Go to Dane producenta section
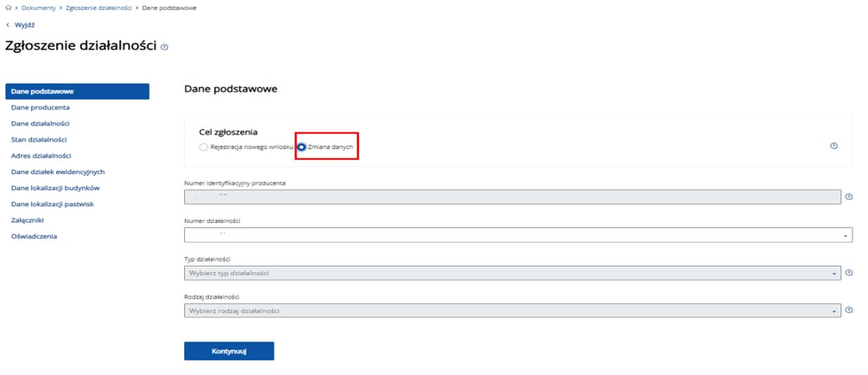868x375 pixels. pos(40,108)
